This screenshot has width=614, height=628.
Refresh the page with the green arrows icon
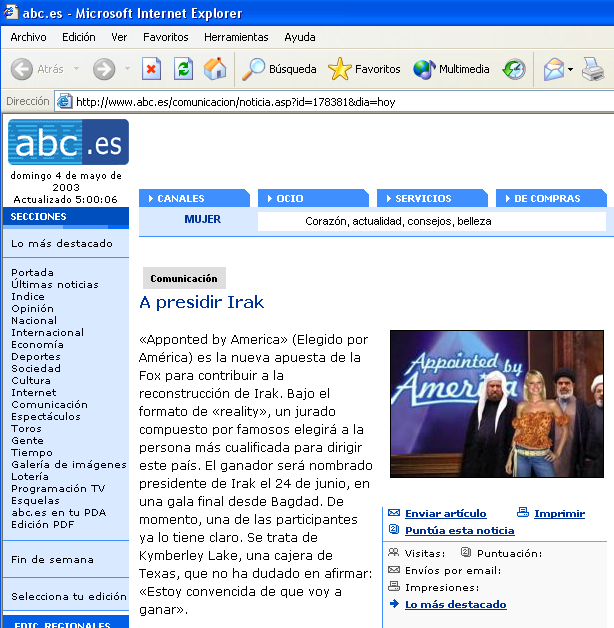click(x=183, y=69)
